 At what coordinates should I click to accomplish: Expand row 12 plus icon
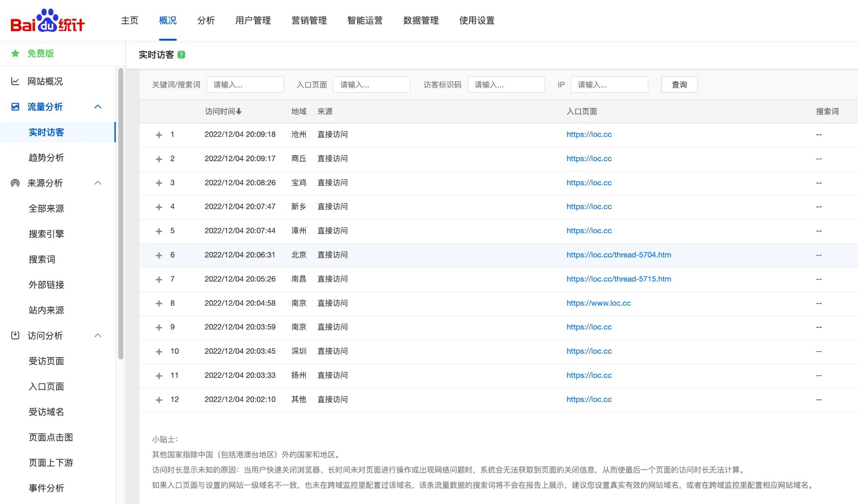click(x=159, y=400)
